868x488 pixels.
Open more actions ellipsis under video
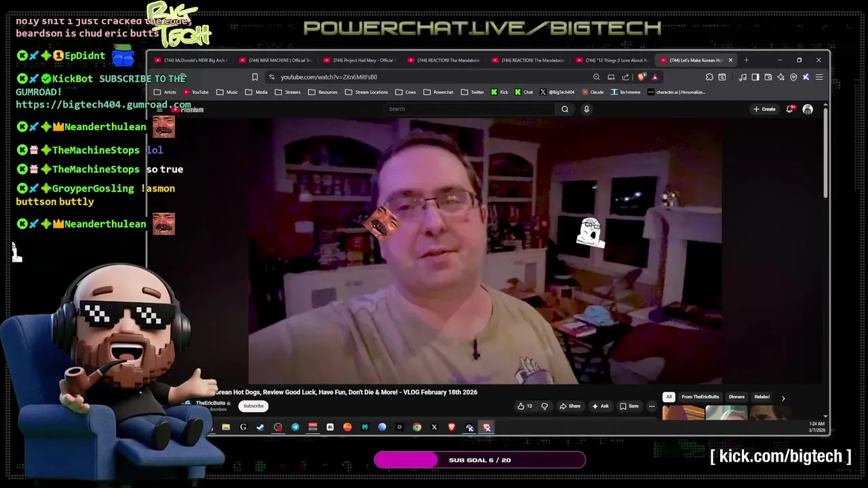coord(652,406)
